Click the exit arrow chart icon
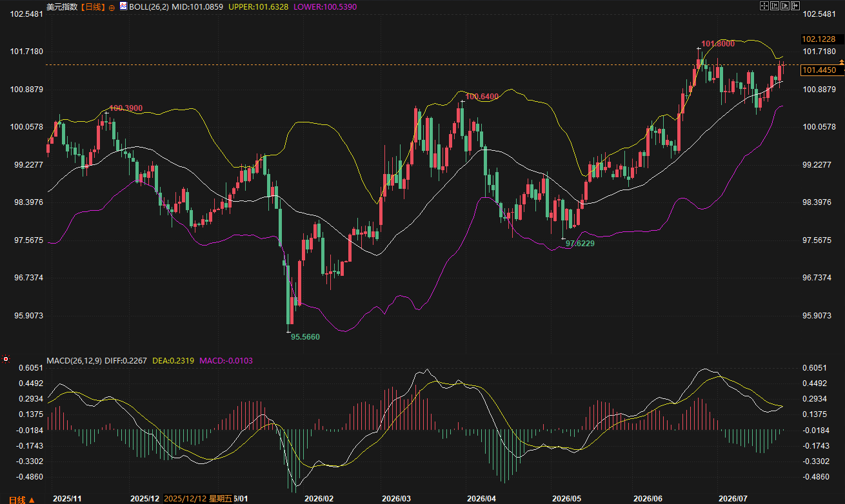Image resolution: width=845 pixels, height=504 pixels. tap(795, 6)
